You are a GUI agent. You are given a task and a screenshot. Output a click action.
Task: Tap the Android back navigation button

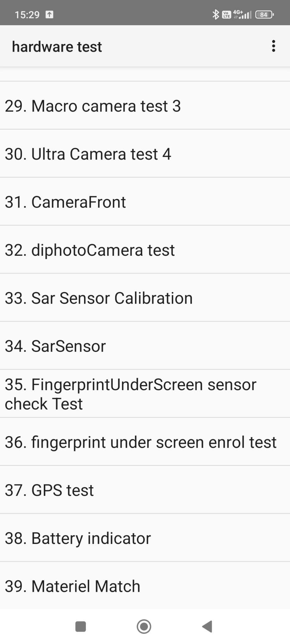(x=207, y=626)
